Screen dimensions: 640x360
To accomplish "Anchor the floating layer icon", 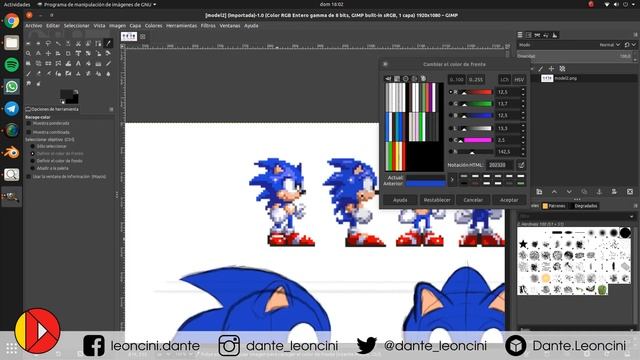I will coord(599,191).
